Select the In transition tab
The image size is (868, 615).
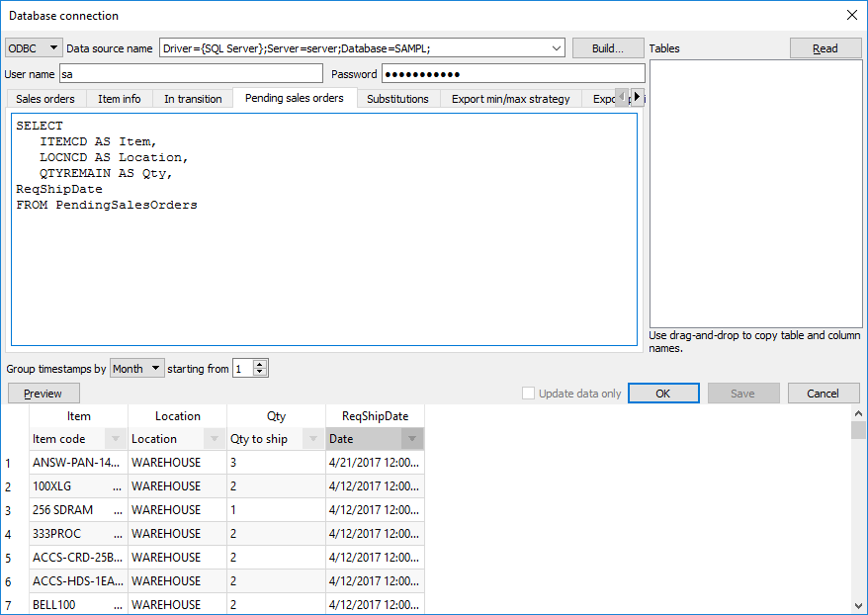coord(193,99)
